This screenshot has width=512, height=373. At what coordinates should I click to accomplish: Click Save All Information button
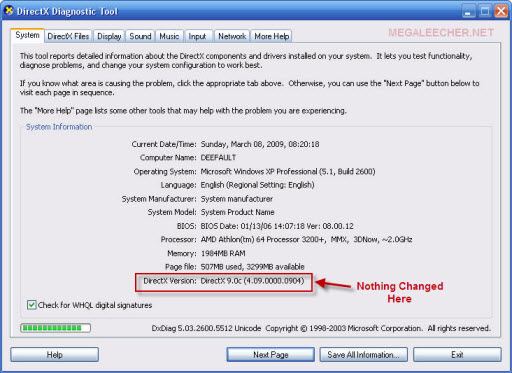coord(363,354)
